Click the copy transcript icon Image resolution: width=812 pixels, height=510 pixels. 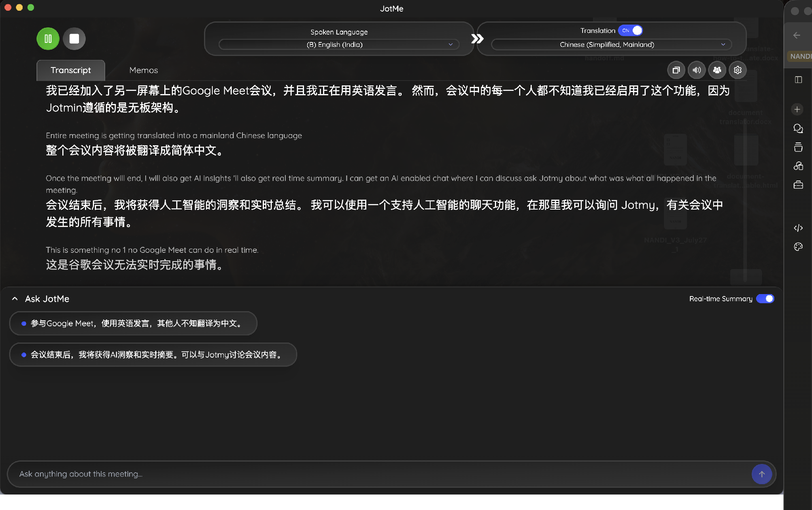676,70
